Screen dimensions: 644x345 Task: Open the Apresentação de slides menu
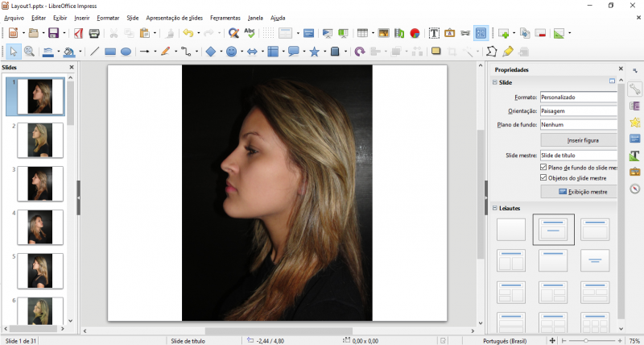[174, 17]
